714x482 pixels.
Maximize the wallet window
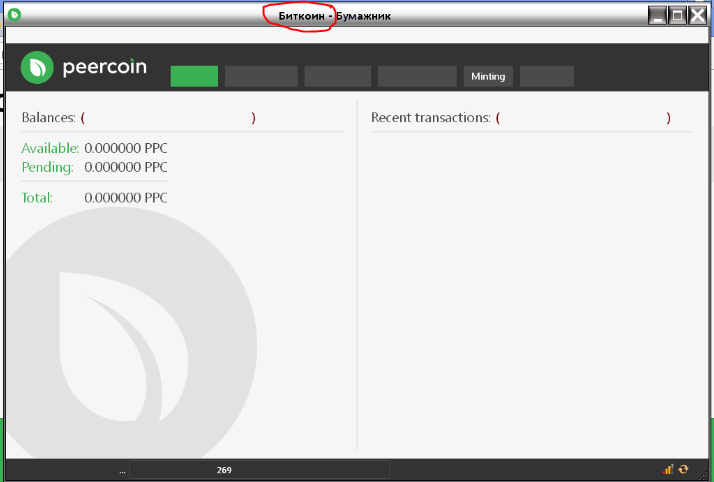pos(677,15)
